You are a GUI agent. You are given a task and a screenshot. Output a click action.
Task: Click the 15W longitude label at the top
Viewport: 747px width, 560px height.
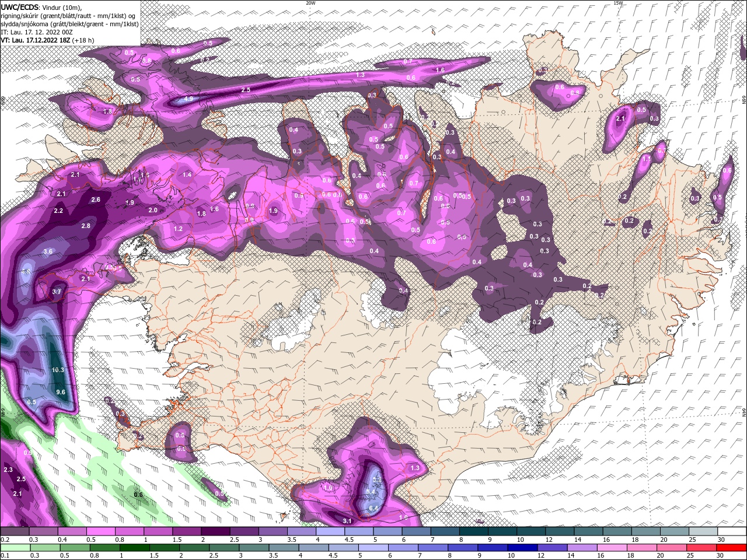[x=619, y=3]
